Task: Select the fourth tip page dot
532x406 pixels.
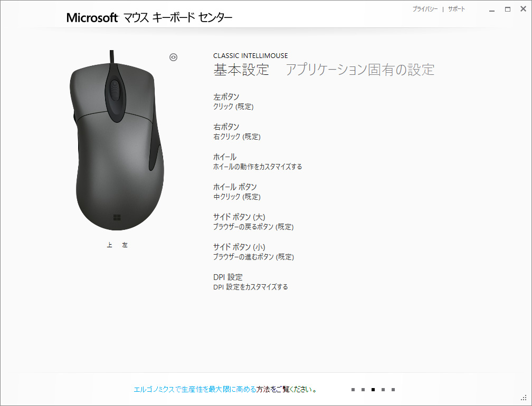Action: [x=383, y=390]
